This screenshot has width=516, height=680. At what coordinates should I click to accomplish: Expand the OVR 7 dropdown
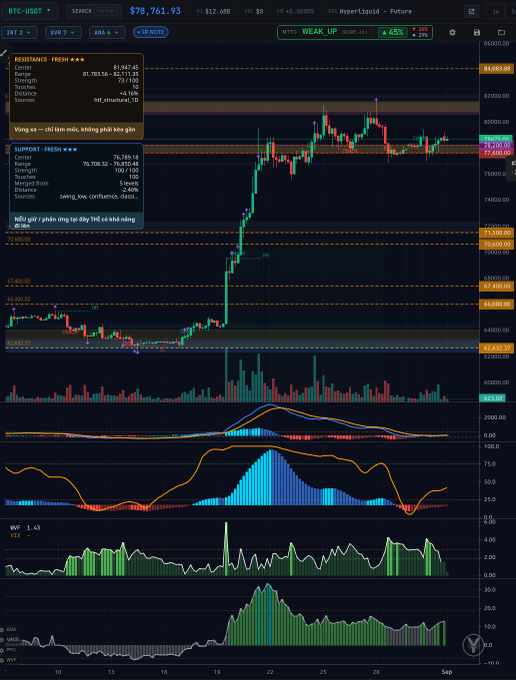point(63,33)
